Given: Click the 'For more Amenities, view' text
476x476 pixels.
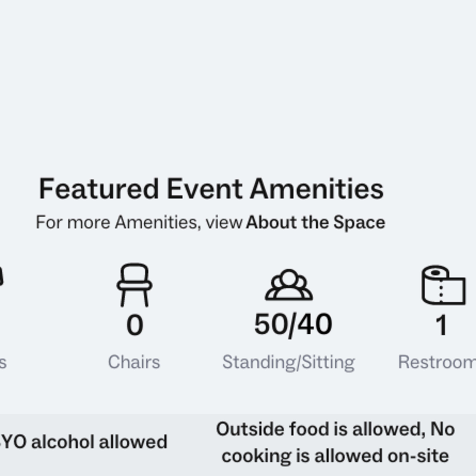Looking at the screenshot, I should (139, 223).
